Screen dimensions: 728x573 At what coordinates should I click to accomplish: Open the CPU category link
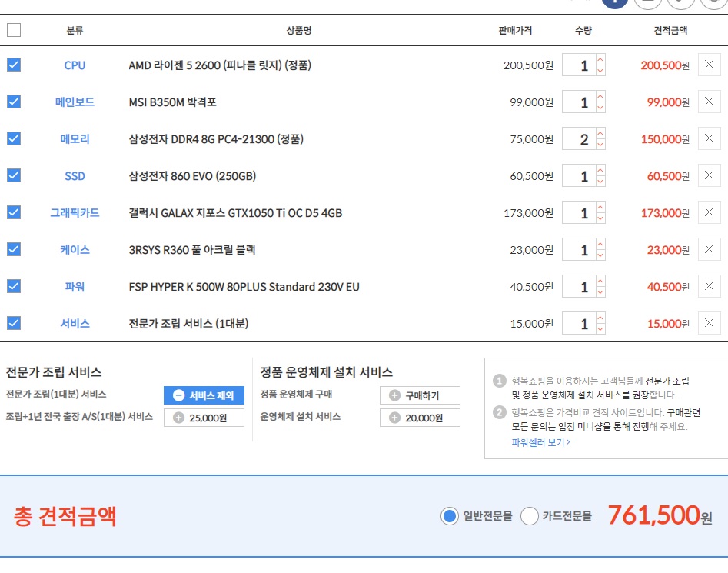(x=75, y=65)
